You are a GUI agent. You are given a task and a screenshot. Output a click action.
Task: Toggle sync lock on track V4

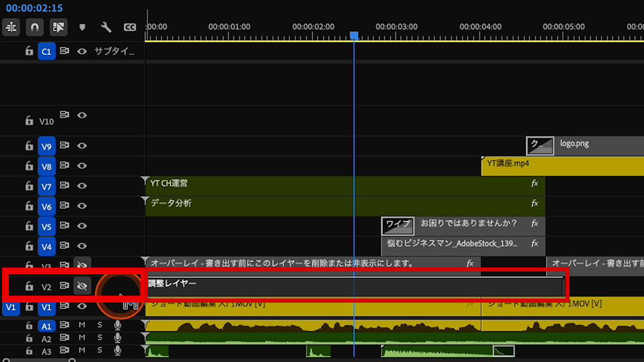click(x=64, y=246)
